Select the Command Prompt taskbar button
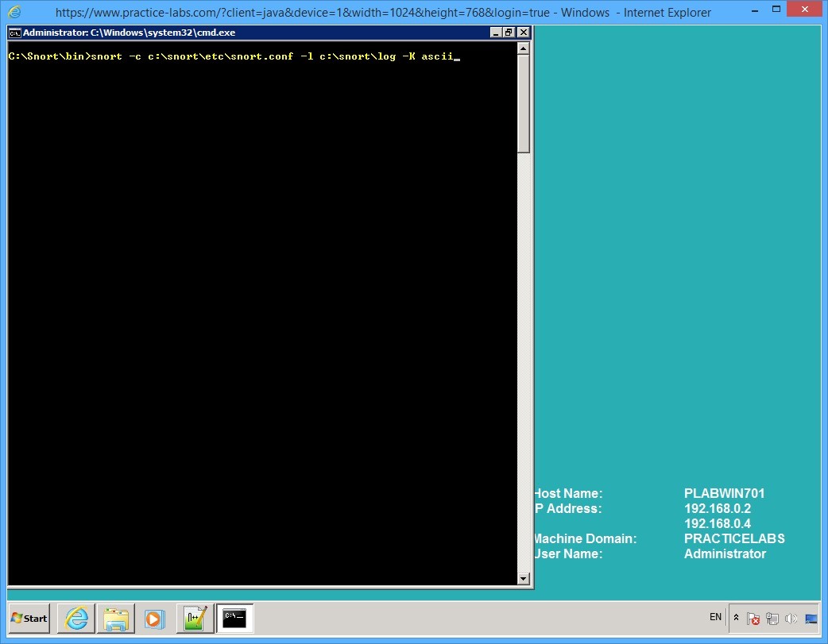 click(235, 618)
